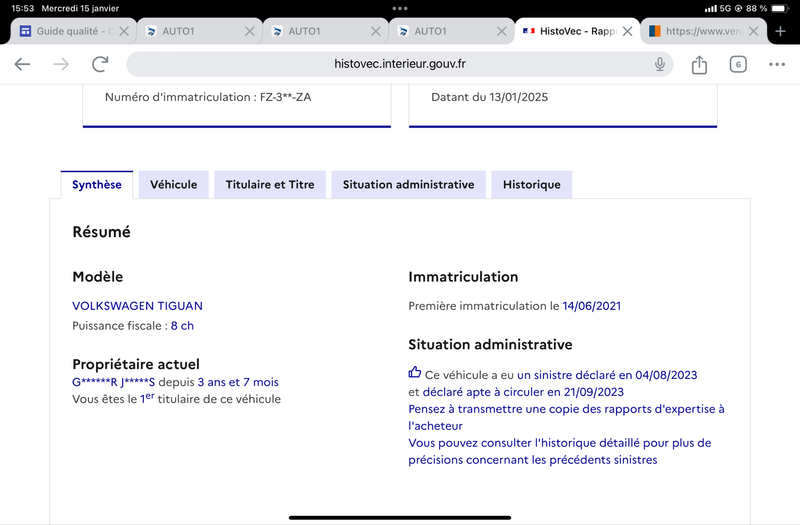800x525 pixels.
Task: Open the Situation administrative tab
Action: click(x=408, y=185)
